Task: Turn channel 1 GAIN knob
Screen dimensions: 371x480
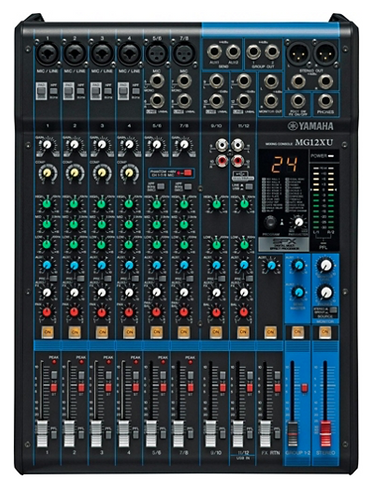Action: tap(47, 145)
